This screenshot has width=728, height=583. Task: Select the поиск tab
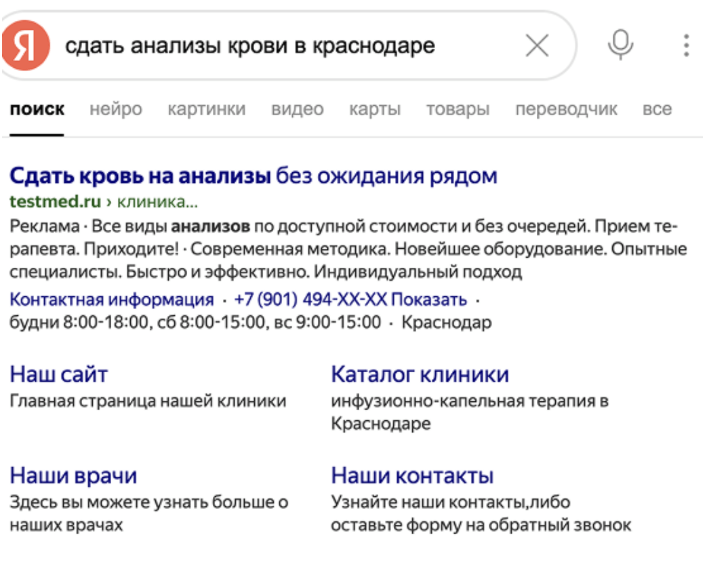(x=37, y=109)
